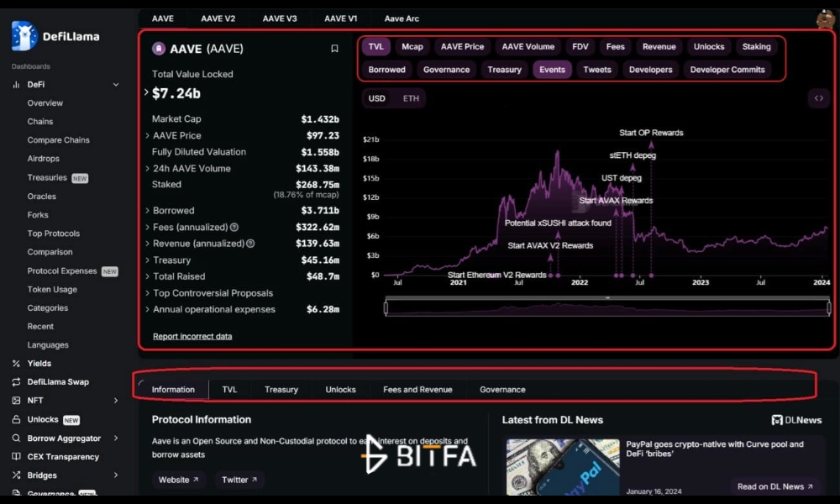840x504 pixels.
Task: Open Token Usage in sidebar
Action: [x=52, y=290]
